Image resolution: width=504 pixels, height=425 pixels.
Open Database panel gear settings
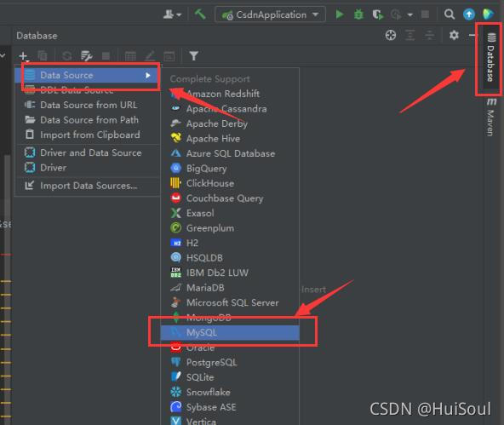pos(454,35)
